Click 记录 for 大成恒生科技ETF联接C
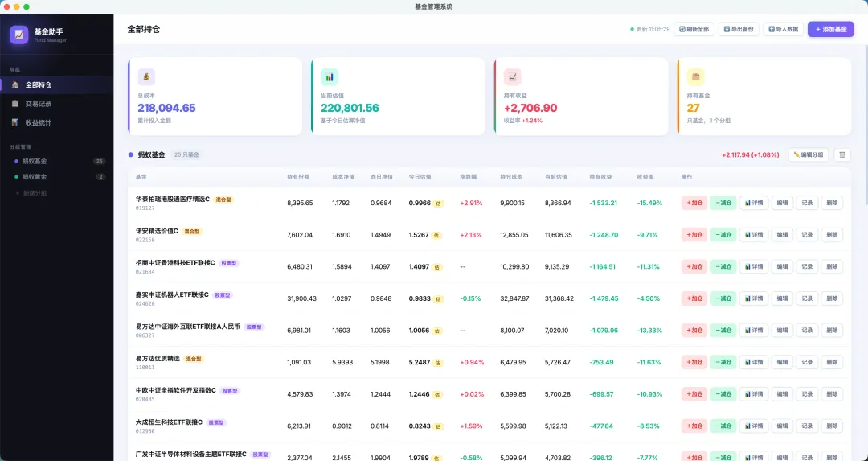Viewport: 868px width, 461px height. pyautogui.click(x=807, y=426)
